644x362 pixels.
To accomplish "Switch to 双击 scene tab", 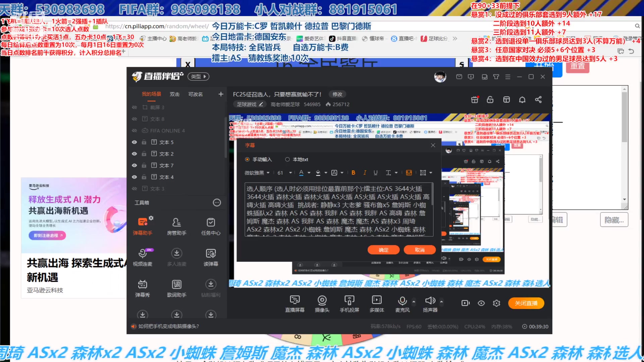I will [174, 94].
